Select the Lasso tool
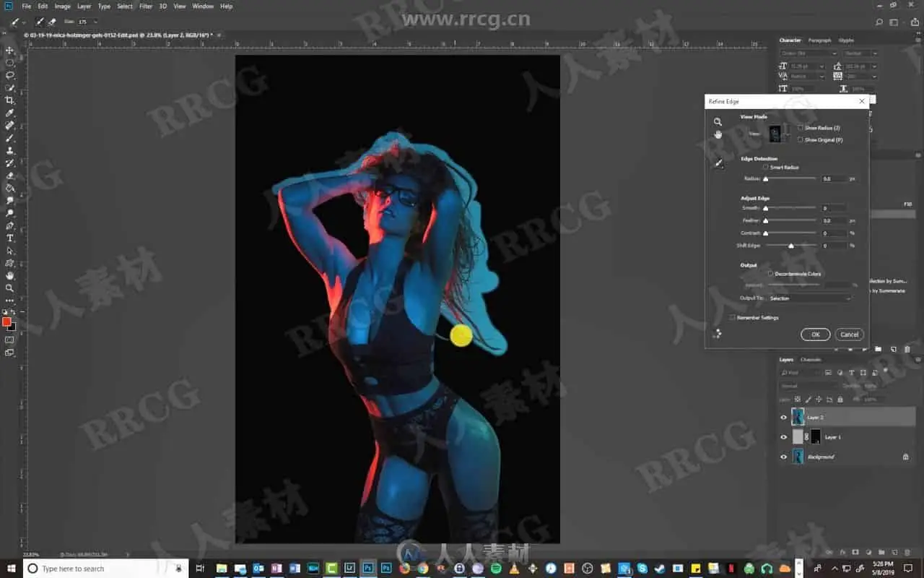This screenshot has height=578, width=924. pyautogui.click(x=10, y=75)
